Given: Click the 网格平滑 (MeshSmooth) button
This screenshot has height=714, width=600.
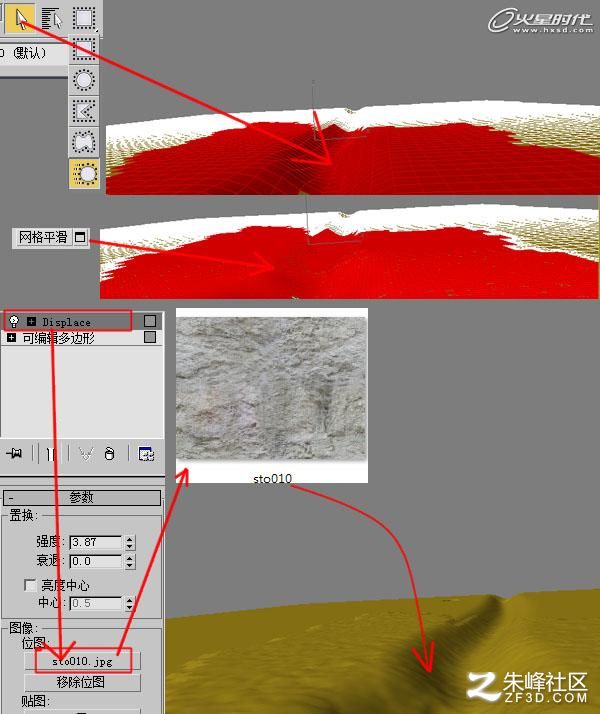Looking at the screenshot, I should point(42,237).
